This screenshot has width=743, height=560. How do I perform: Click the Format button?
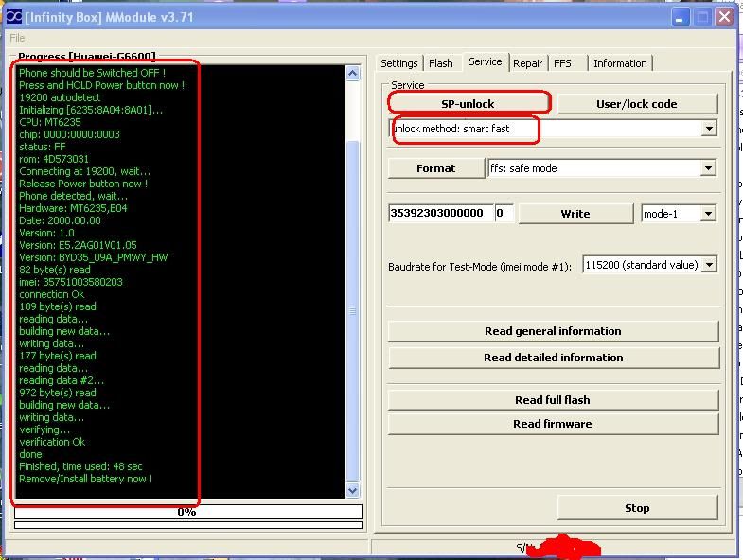point(435,168)
